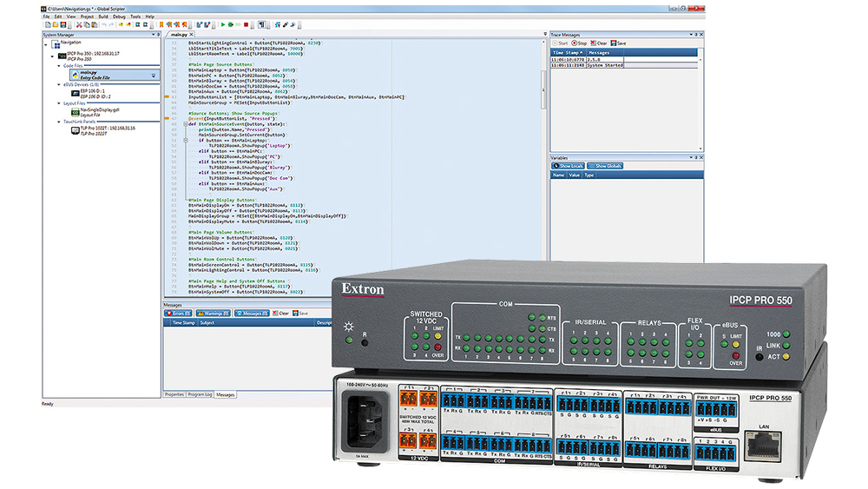868x489 pixels.
Task: Click the Cut scissors toolbar icon
Action: (x=79, y=24)
